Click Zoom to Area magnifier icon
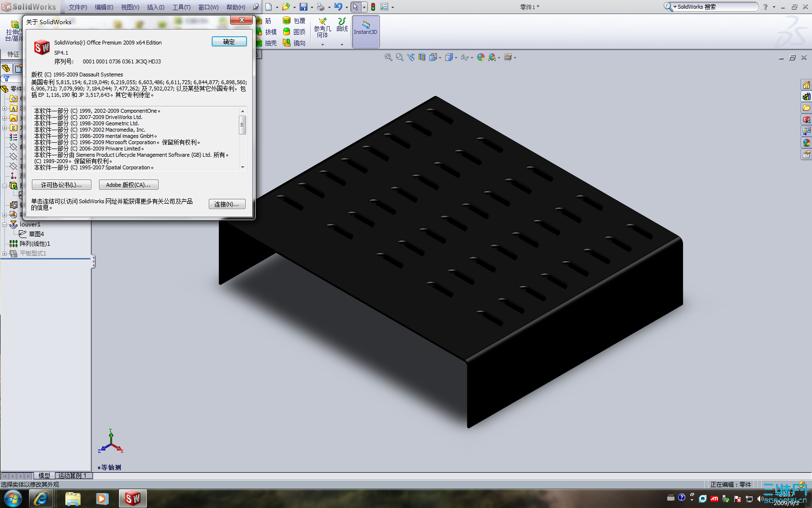Viewport: 812px width, 508px height. 399,57
